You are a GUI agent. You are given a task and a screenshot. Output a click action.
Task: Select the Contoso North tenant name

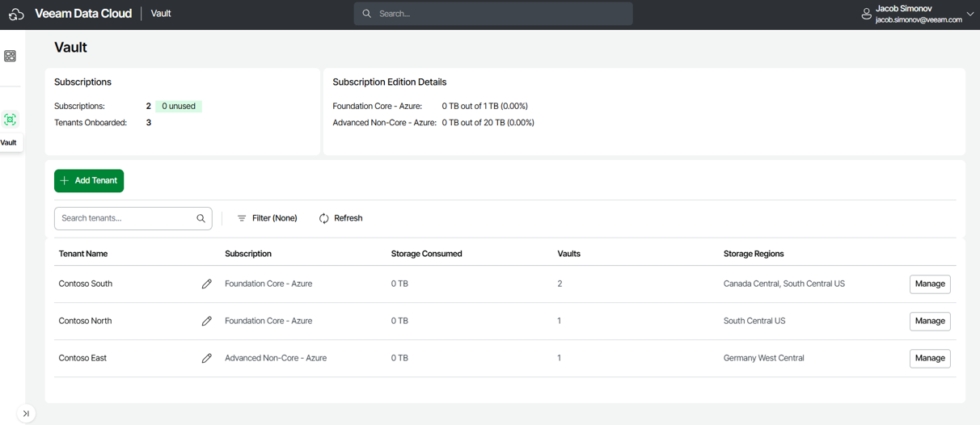tap(85, 321)
